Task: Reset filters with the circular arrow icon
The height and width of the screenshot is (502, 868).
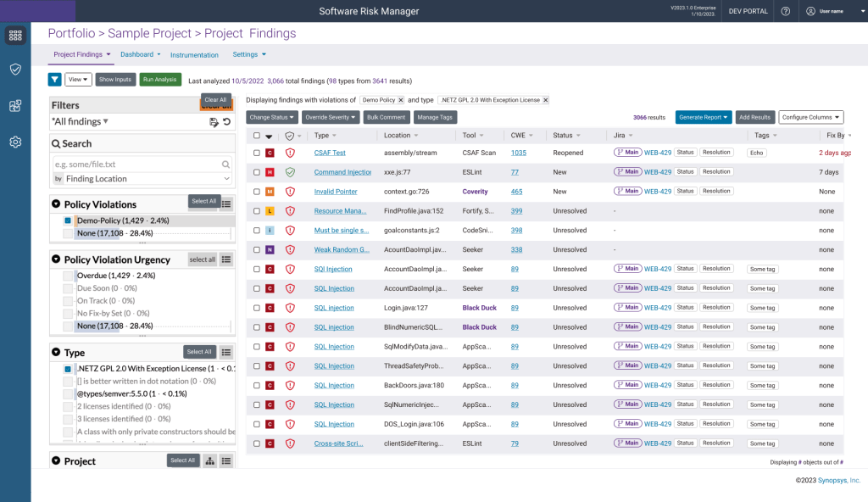Action: pos(226,122)
